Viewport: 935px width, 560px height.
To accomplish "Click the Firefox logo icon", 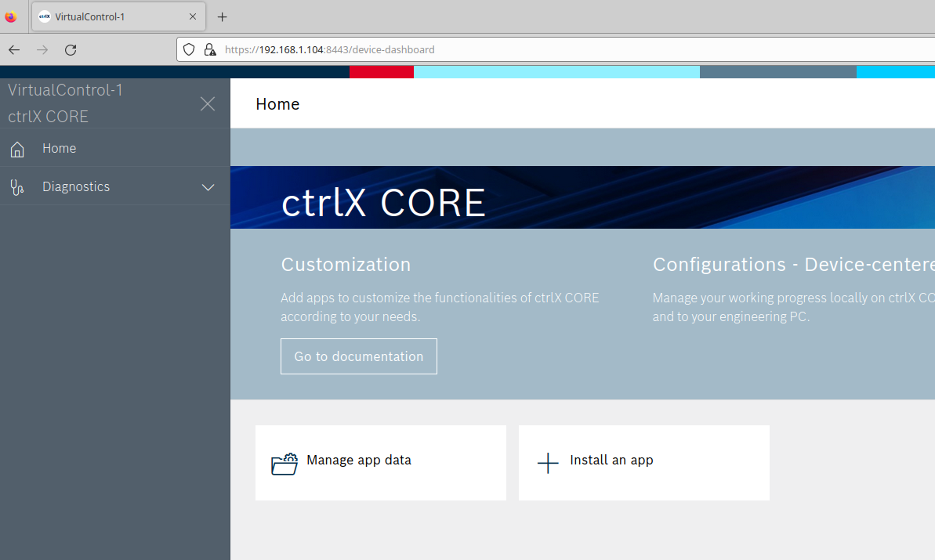I will (11, 16).
